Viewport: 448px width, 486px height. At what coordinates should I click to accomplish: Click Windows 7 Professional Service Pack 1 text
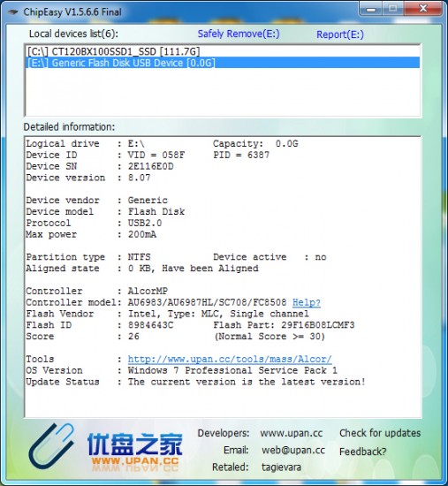coord(232,370)
